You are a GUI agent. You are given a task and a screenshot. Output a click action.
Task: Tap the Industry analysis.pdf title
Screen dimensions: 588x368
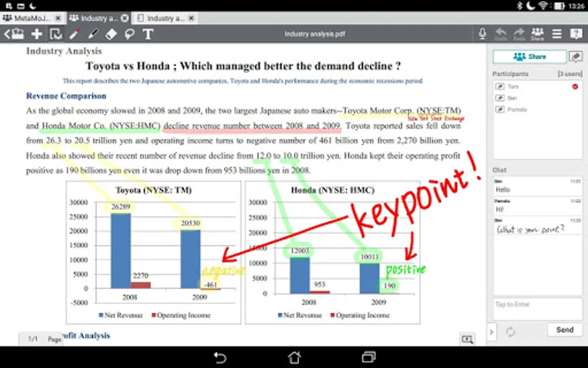[314, 34]
